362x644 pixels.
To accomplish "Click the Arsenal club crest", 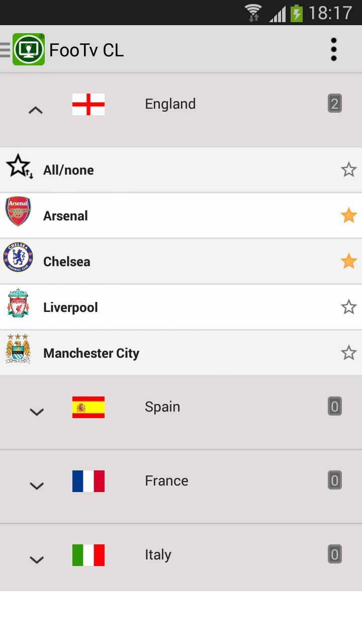I will tap(18, 211).
